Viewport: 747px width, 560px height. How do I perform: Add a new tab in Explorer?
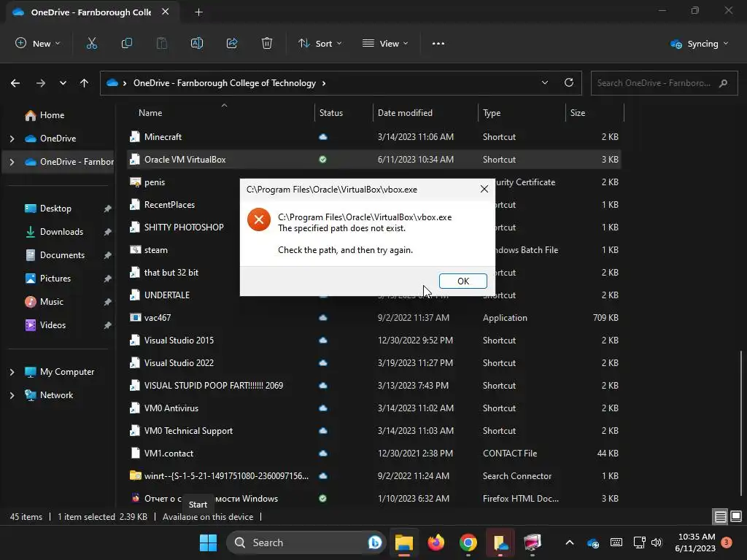198,12
